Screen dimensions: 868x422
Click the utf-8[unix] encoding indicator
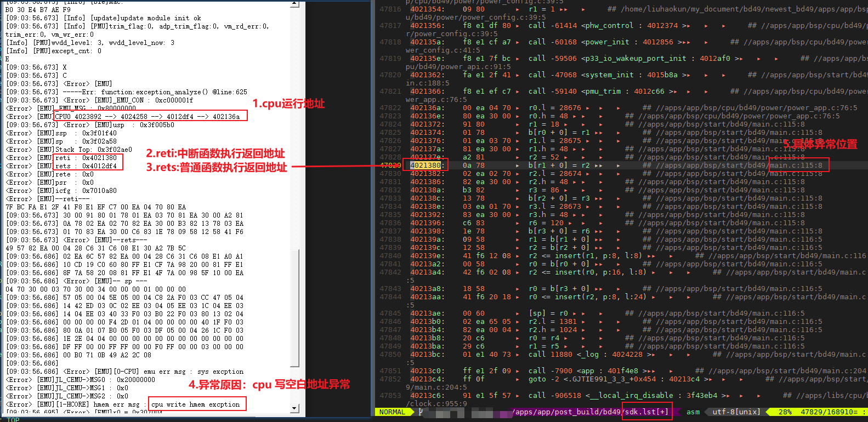point(736,412)
